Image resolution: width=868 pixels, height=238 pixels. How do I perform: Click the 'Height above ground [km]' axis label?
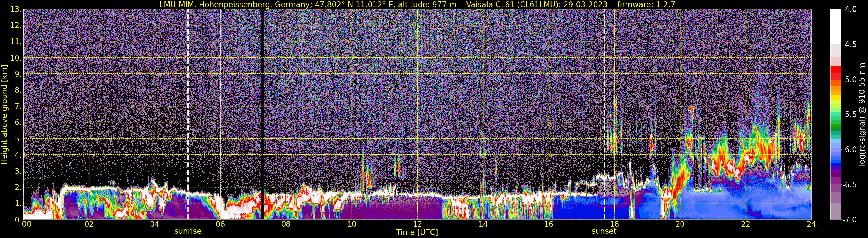(4, 115)
